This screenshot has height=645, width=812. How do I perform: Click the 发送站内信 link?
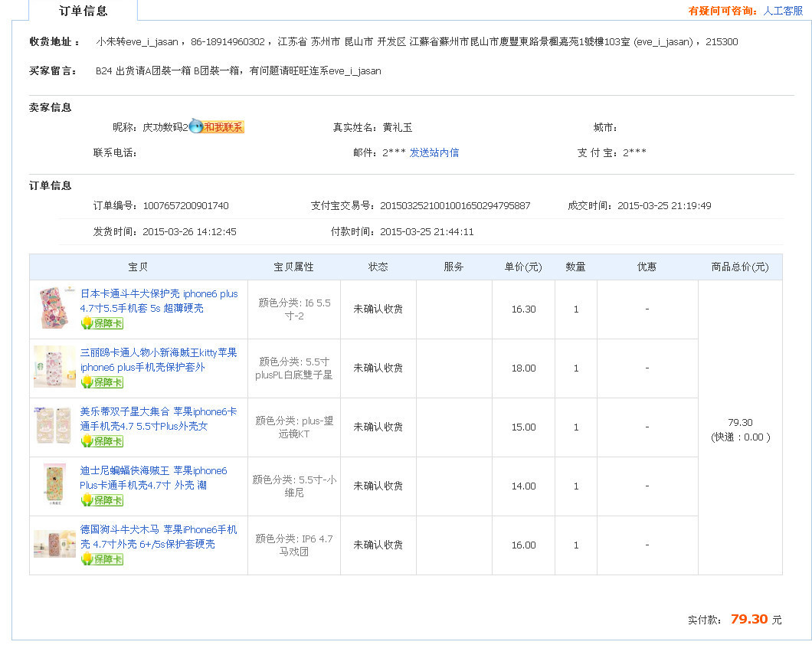tap(434, 152)
